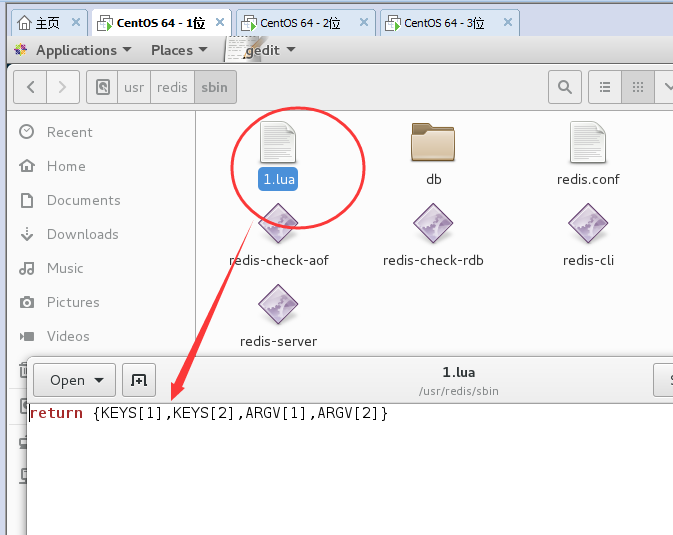Select the redis-check-aof executable

click(278, 223)
